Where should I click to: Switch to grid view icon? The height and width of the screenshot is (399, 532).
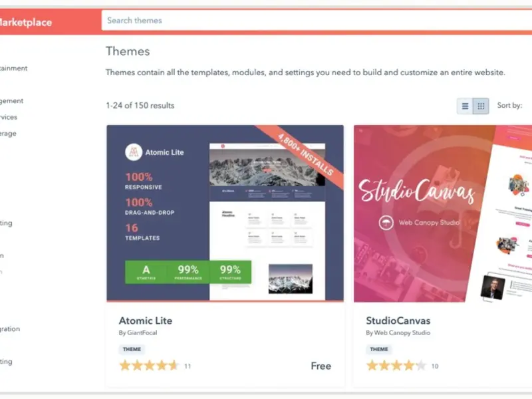481,106
